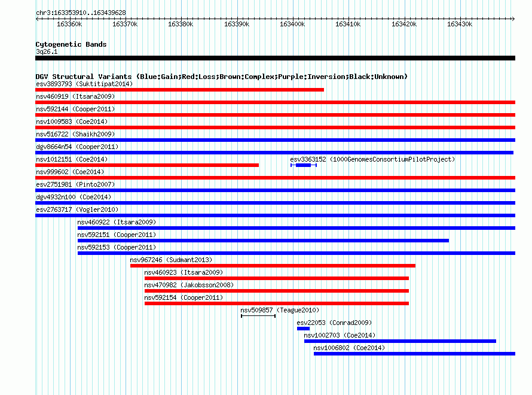Select red bar under nsv592154
The width and height of the screenshot is (532, 395).
[x=277, y=303]
